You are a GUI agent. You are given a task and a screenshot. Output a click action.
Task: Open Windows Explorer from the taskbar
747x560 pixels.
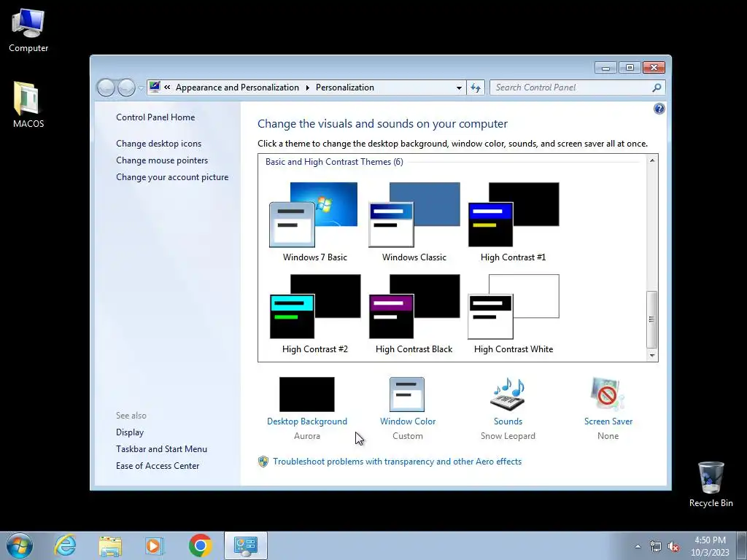(110, 545)
